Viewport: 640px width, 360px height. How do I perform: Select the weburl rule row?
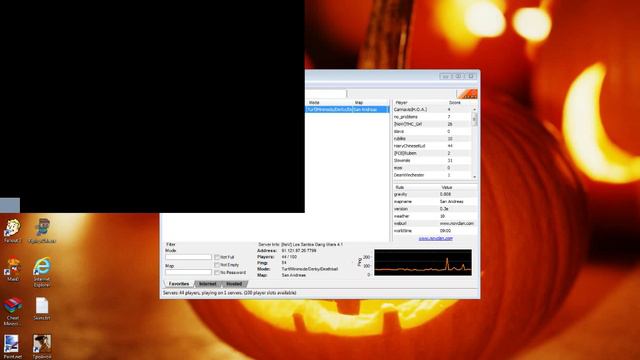tap(435, 224)
